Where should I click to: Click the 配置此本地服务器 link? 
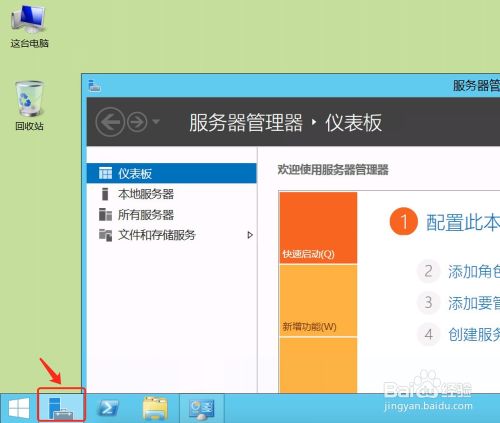pos(463,223)
